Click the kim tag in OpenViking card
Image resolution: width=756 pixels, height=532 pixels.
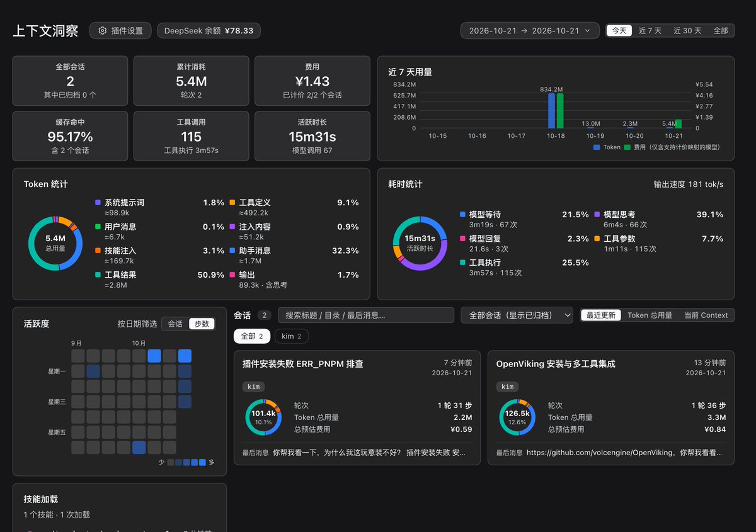(507, 387)
